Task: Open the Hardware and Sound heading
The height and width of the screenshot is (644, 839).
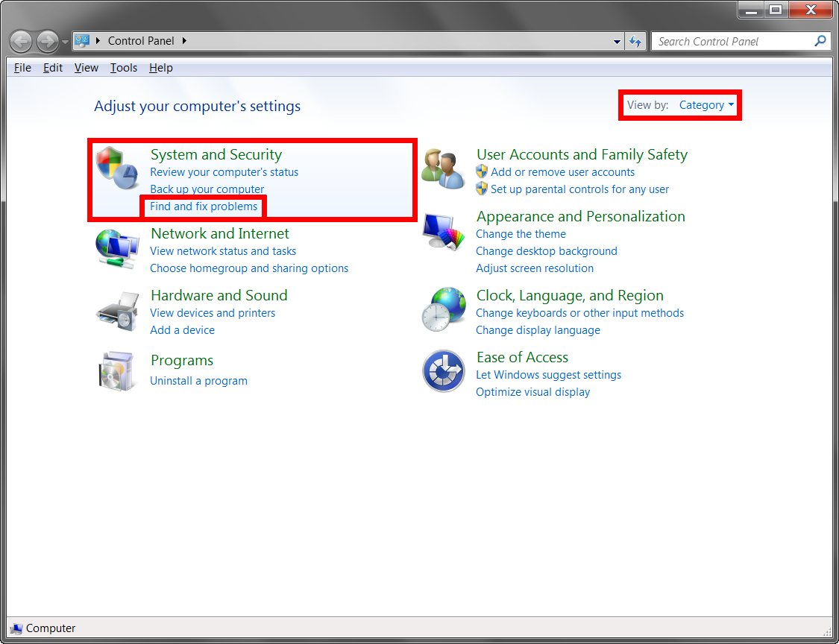Action: tap(219, 295)
